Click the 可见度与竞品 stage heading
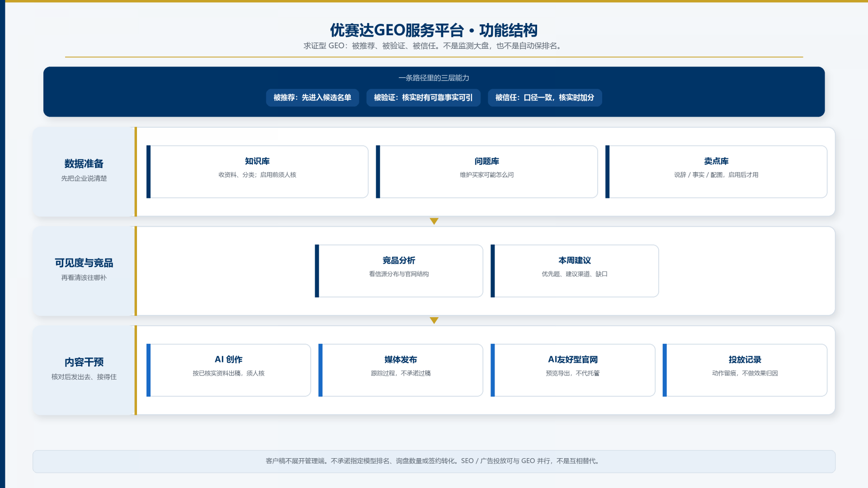The image size is (868, 488). click(84, 263)
